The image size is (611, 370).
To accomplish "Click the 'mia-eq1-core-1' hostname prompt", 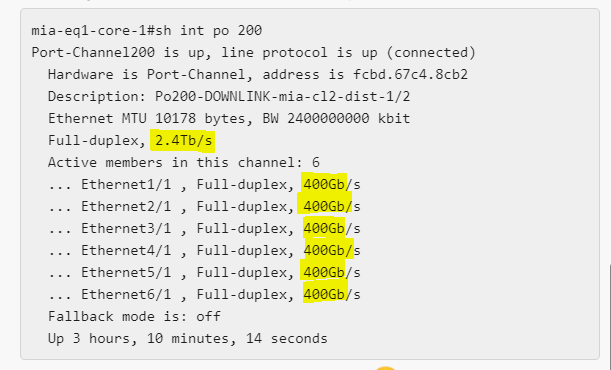I will coord(89,30).
